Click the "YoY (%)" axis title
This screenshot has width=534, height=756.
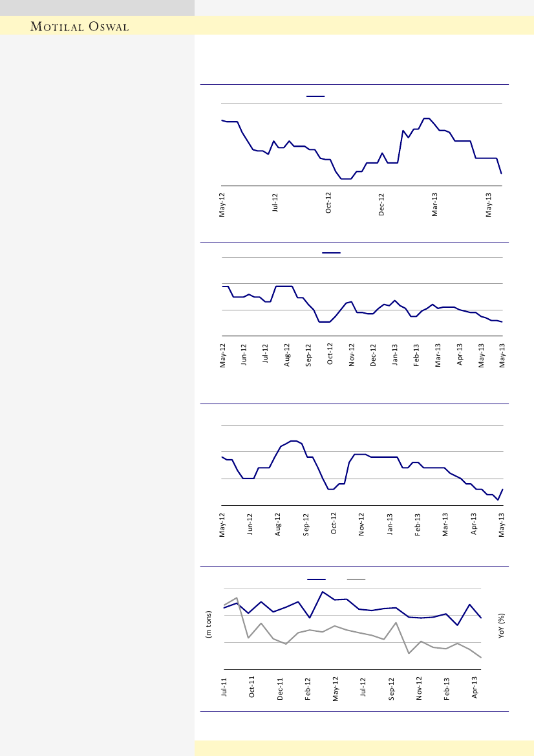tap(501, 625)
